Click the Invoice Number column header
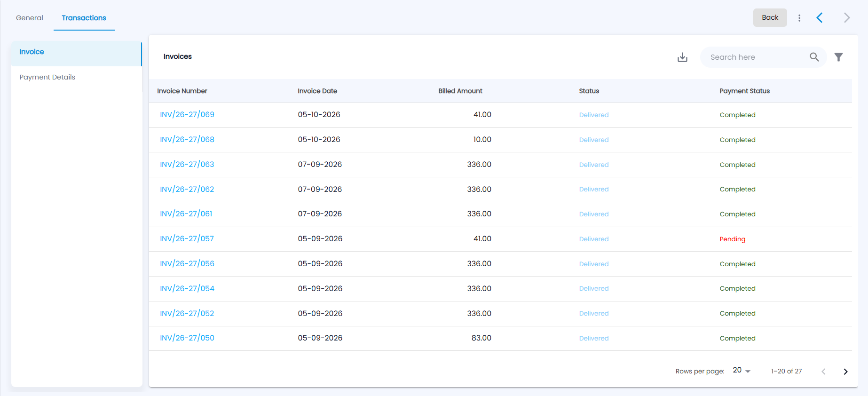Viewport: 868px width, 396px height. coord(182,91)
